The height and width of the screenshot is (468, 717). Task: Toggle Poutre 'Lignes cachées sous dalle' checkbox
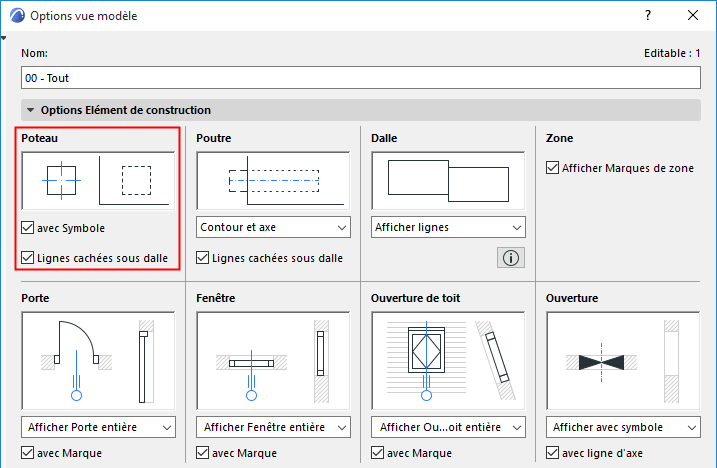[203, 258]
